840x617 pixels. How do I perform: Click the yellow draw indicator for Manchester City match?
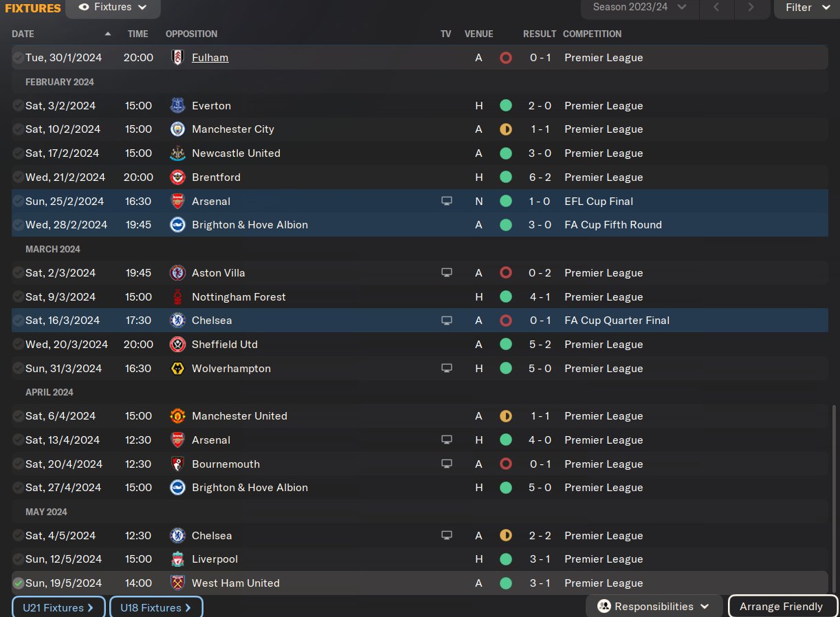(506, 129)
